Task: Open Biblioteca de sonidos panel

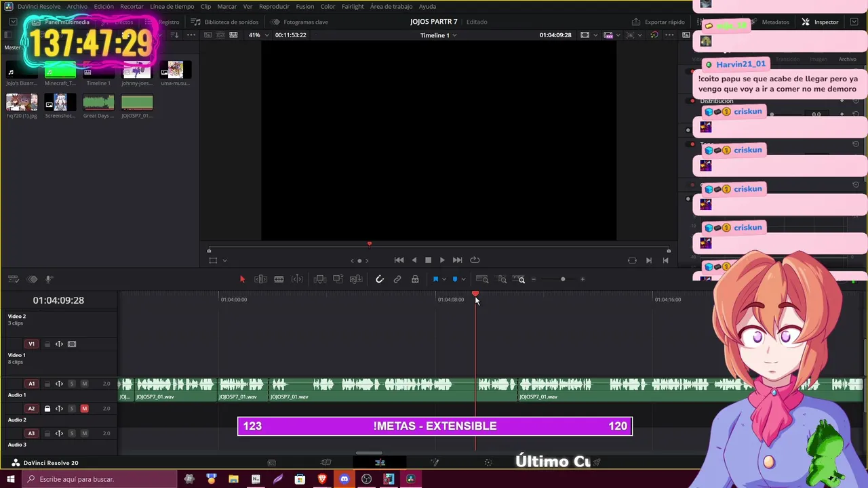Action: click(225, 22)
